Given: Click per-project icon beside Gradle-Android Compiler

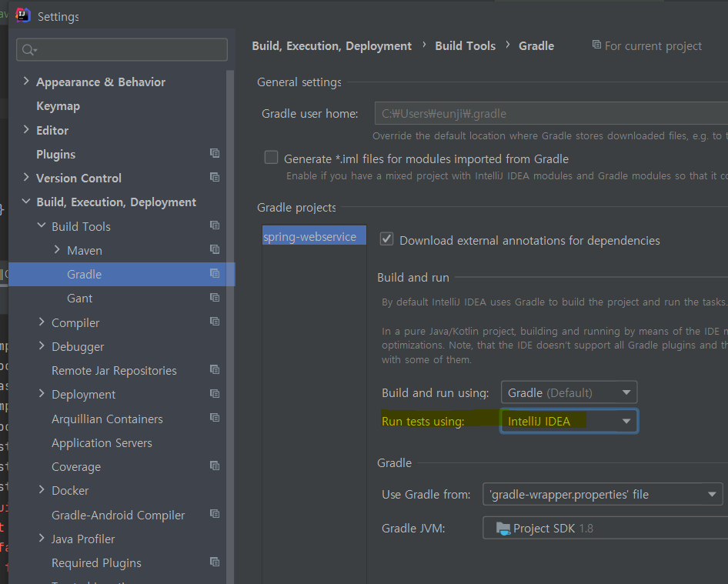Looking at the screenshot, I should pos(215,513).
